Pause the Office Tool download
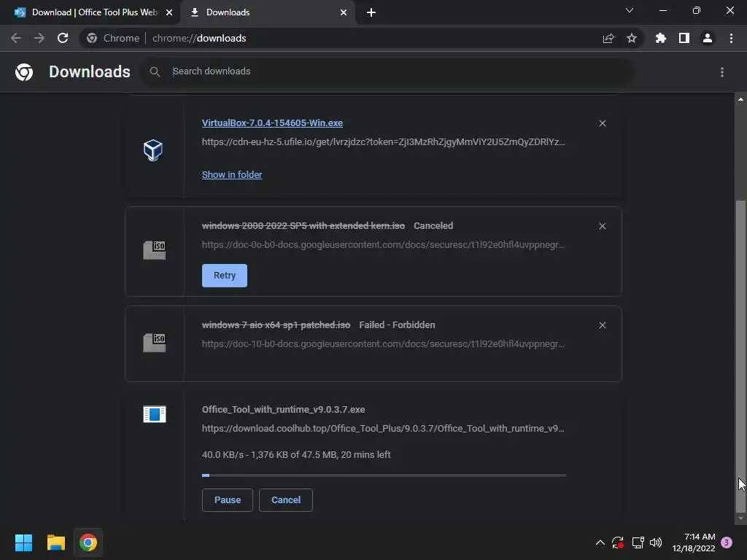This screenshot has height=560, width=747. point(228,500)
